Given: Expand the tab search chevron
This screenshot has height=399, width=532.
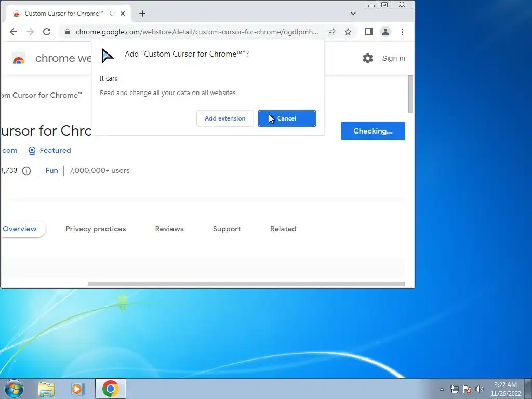Looking at the screenshot, I should click(x=353, y=14).
